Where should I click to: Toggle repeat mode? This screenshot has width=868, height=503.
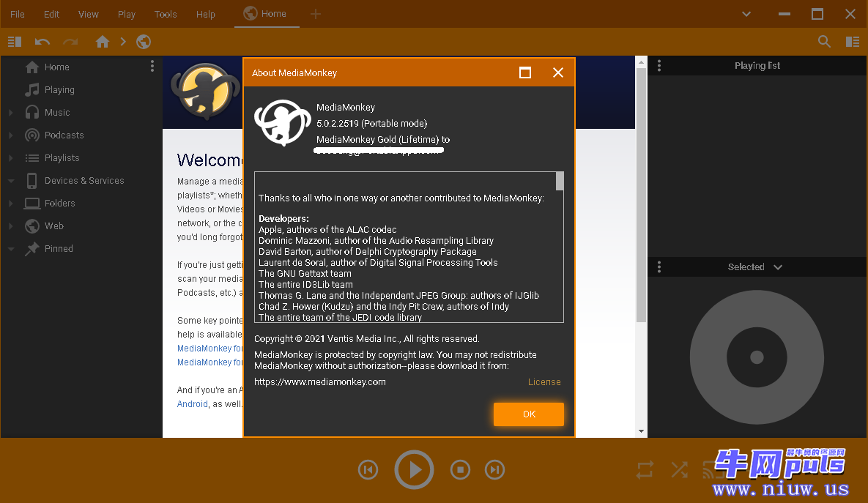[x=645, y=470]
